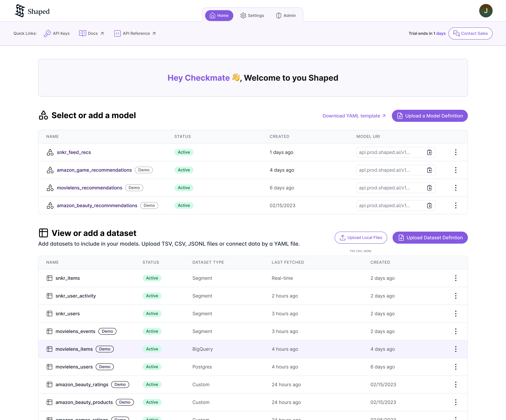Click the table icon beside snkr_items
506x420 pixels.
(49, 278)
